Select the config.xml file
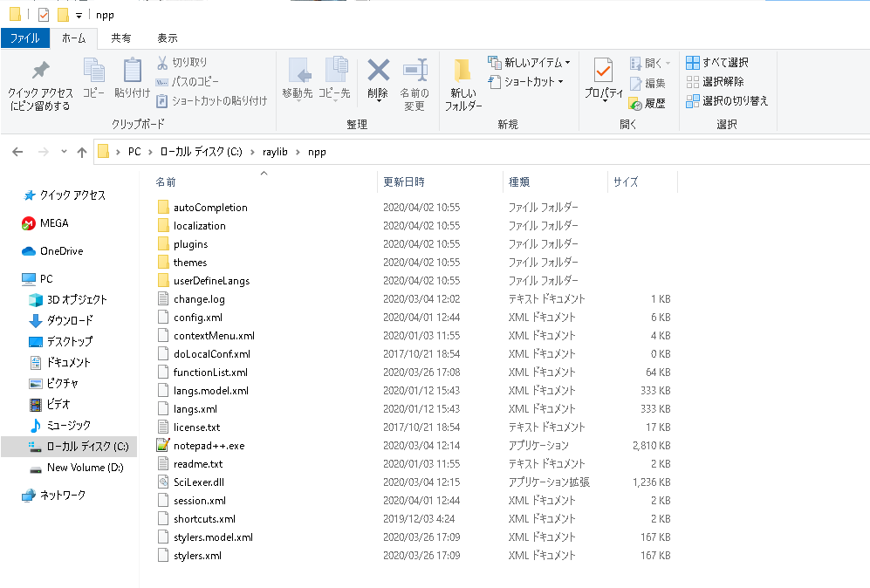Viewport: 870px width, 588px height. [x=189, y=318]
